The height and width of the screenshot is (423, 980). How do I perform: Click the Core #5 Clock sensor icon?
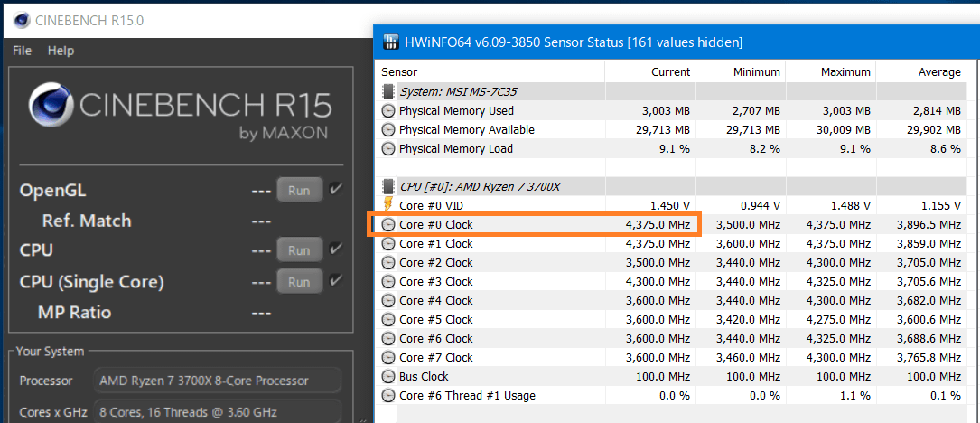[388, 319]
